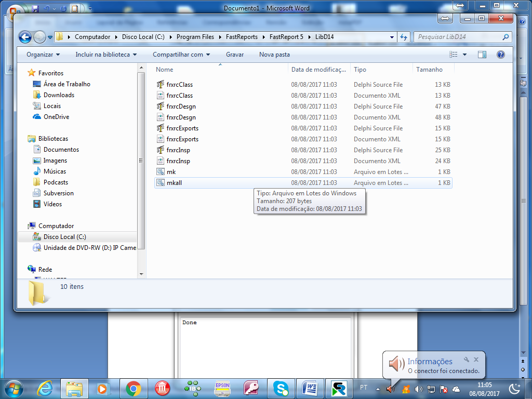Screen dimensions: 532x399
Task: Click the Nova pasta button
Action: click(x=274, y=54)
